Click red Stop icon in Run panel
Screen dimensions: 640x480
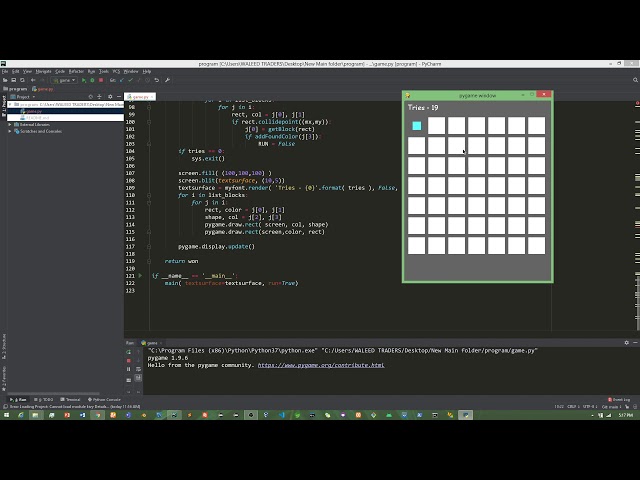point(129,361)
